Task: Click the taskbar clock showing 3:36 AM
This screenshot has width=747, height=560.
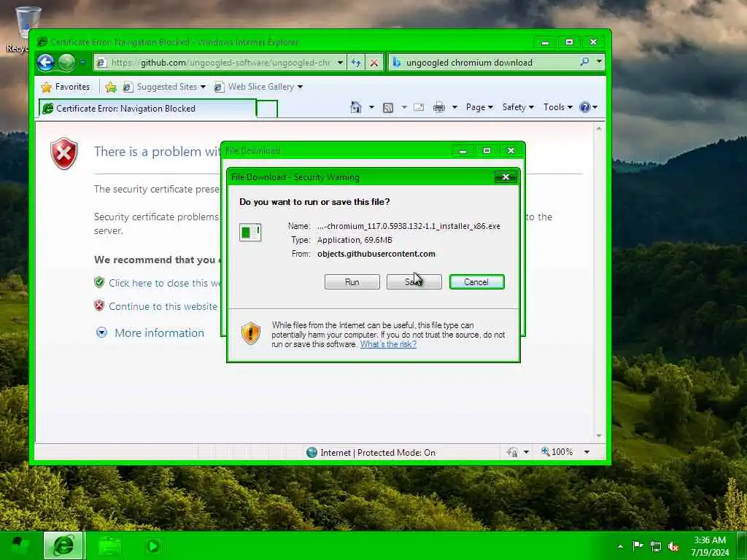Action: point(710,546)
